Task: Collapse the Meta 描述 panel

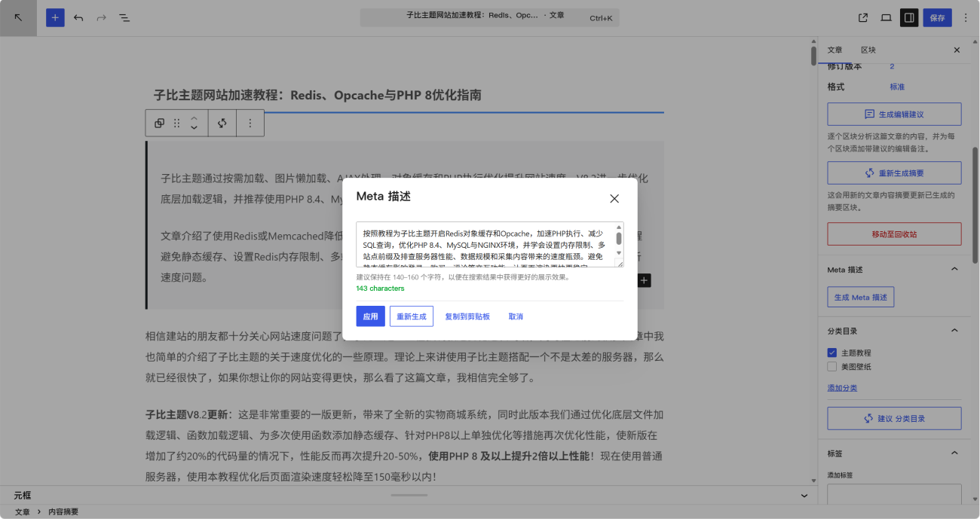Action: (x=954, y=270)
